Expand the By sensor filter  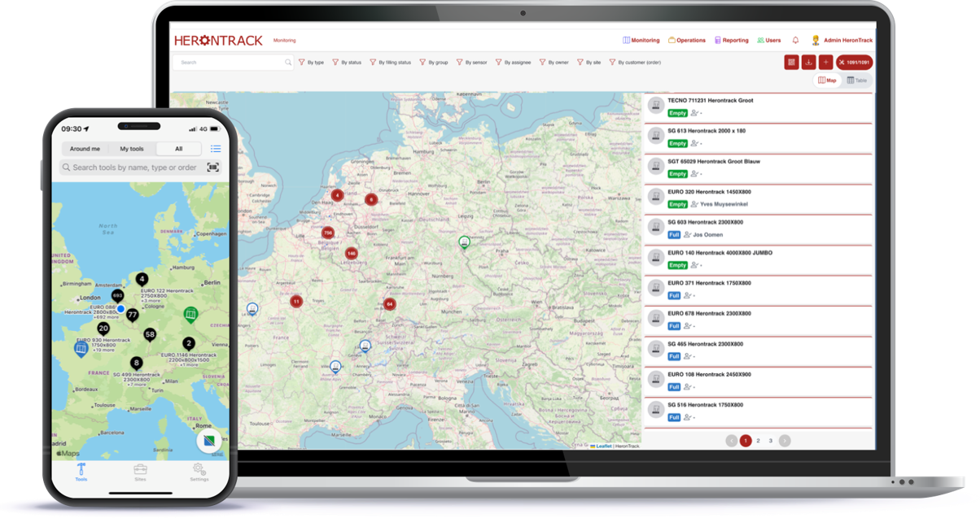click(471, 62)
